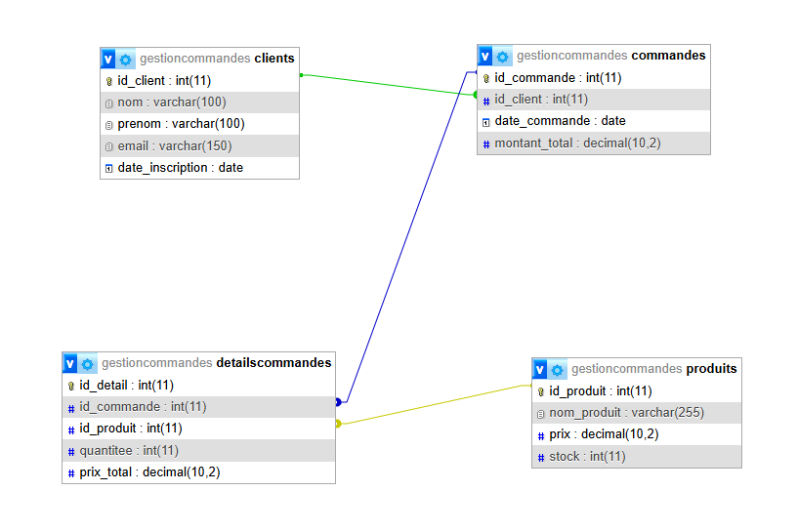Click the yellow relation endpoint next to detailscommandes
Image resolution: width=798 pixels, height=532 pixels.
[x=338, y=424]
